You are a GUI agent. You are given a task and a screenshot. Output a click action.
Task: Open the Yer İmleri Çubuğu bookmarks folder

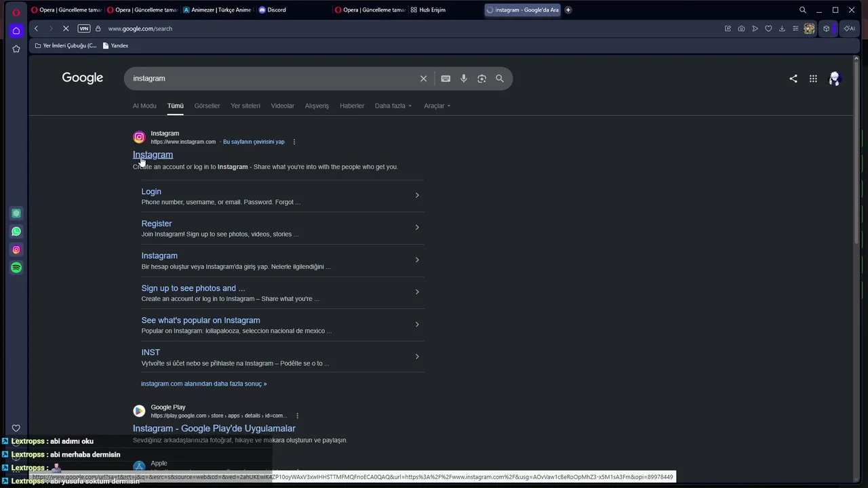[x=66, y=45]
